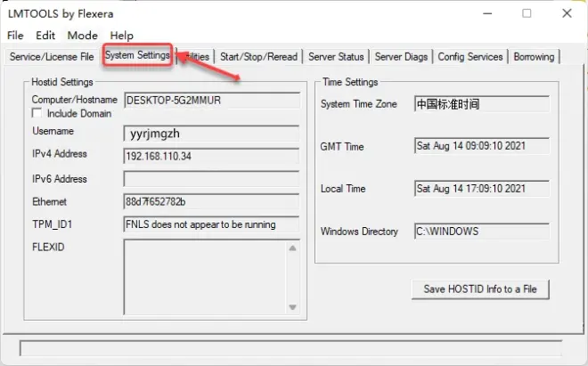This screenshot has height=366, width=588.
Task: Open the Edit menu
Action: click(x=45, y=36)
